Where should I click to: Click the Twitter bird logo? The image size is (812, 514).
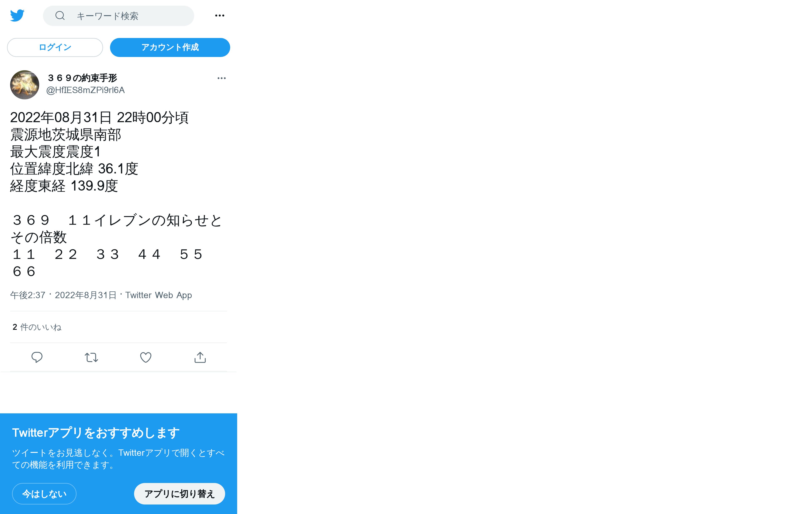(17, 16)
